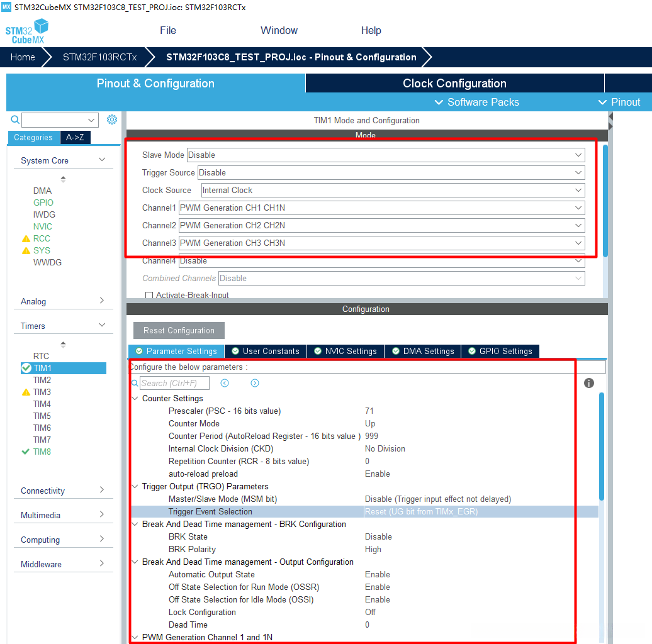This screenshot has height=644, width=652.
Task: Select TIM2 in the Timers list
Action: coord(42,380)
